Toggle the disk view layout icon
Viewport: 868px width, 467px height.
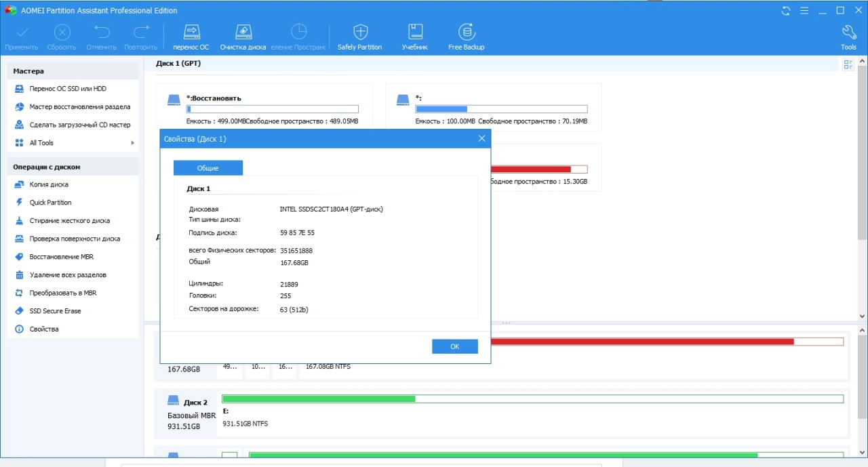(x=848, y=64)
